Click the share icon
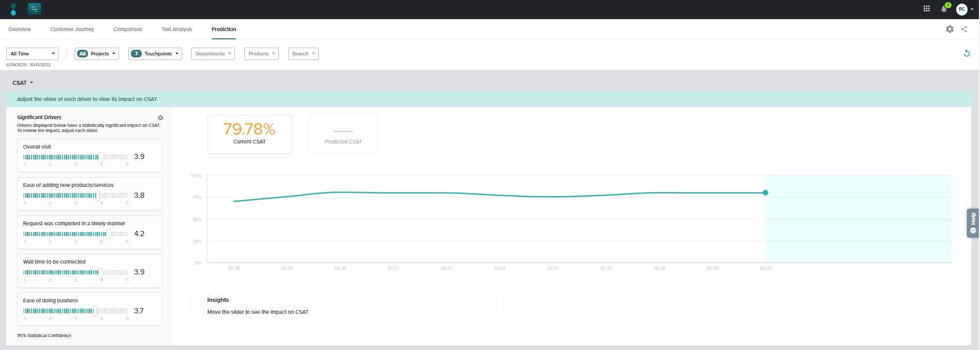Screen dimensions: 980x350 tap(964, 30)
